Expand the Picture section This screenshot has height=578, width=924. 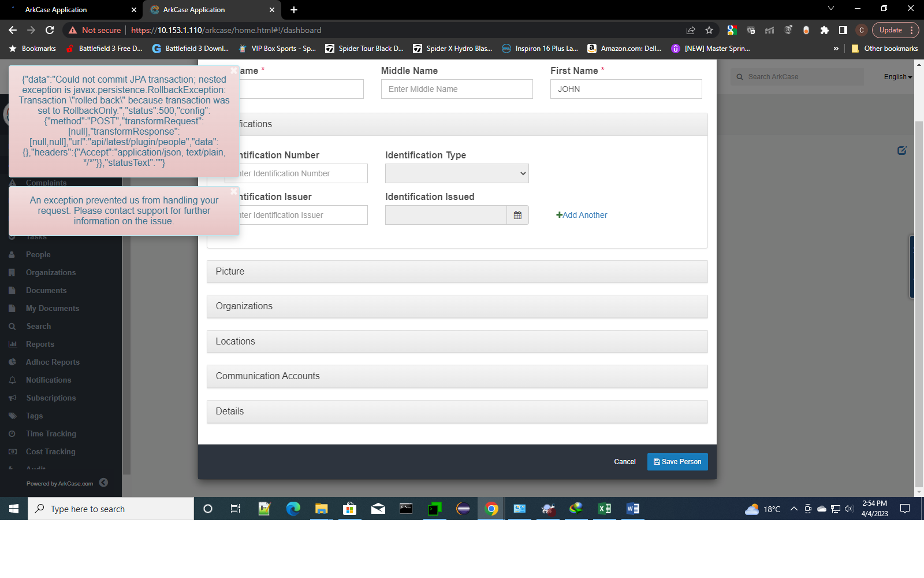click(457, 272)
